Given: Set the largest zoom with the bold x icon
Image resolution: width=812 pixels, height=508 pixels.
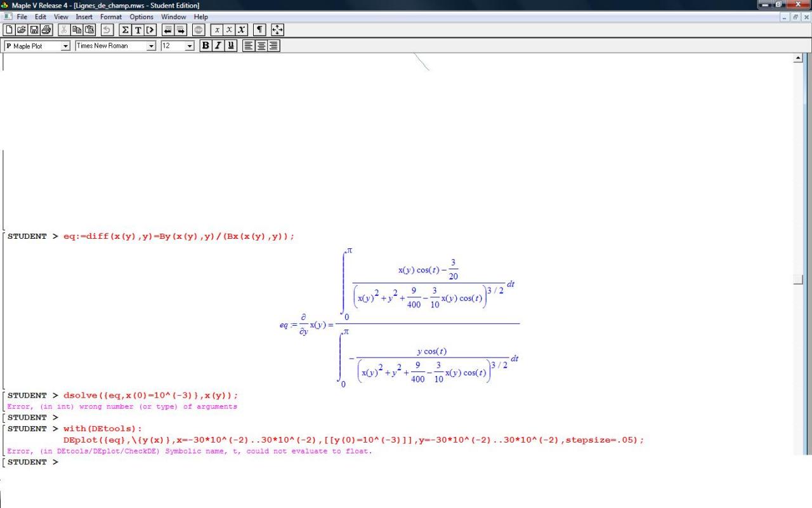Looking at the screenshot, I should (x=242, y=30).
